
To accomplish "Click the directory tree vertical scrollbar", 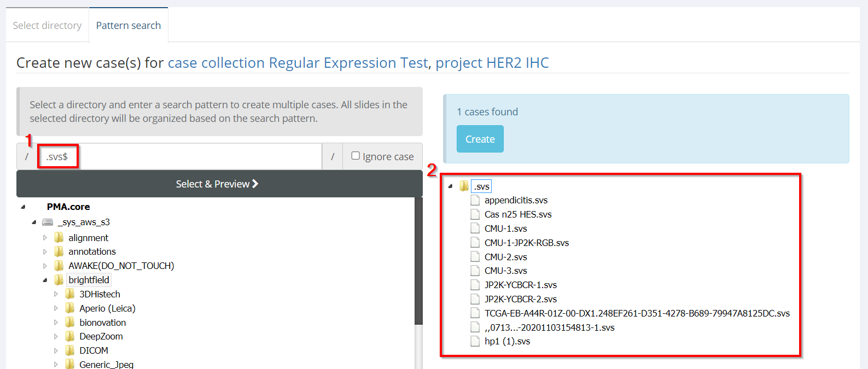I will click(418, 262).
